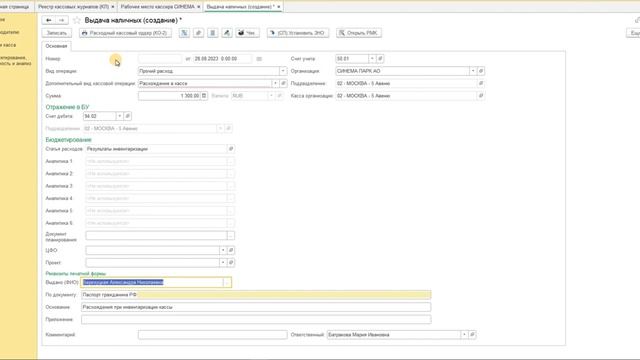
Task: Close the Выдача наличных (создание) tab
Action: (x=279, y=7)
